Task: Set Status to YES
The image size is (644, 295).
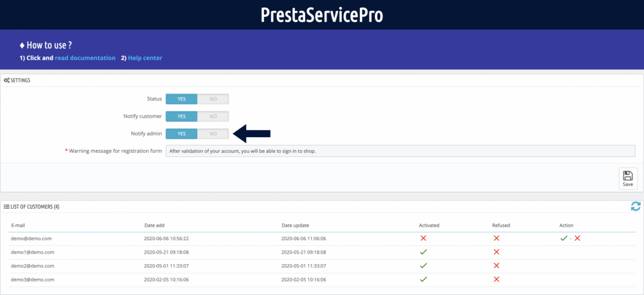Action: tap(182, 99)
